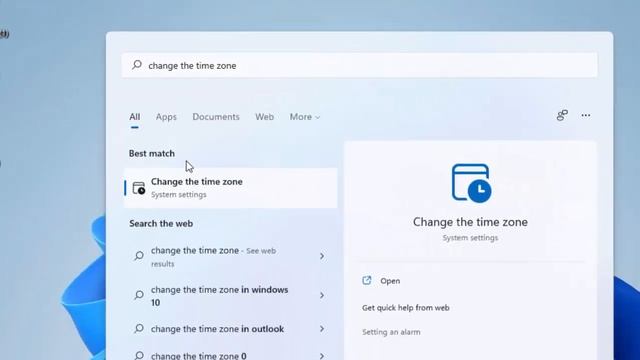Expand the More dropdown filter
The width and height of the screenshot is (640, 360).
(304, 117)
